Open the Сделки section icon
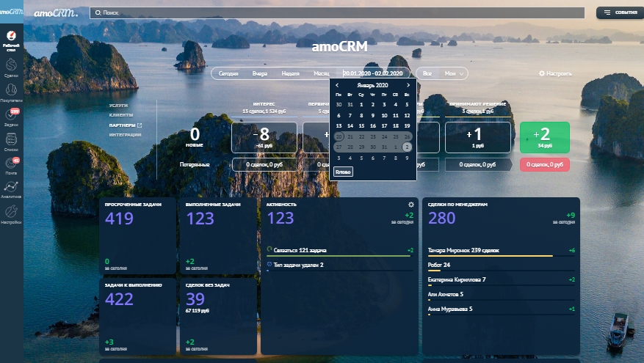644x363 pixels. click(11, 67)
